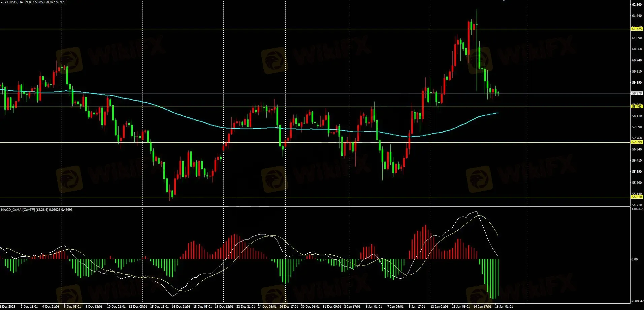The height and width of the screenshot is (310, 644).
Task: Click the 61.940 price axis label
Action: coord(637,16)
